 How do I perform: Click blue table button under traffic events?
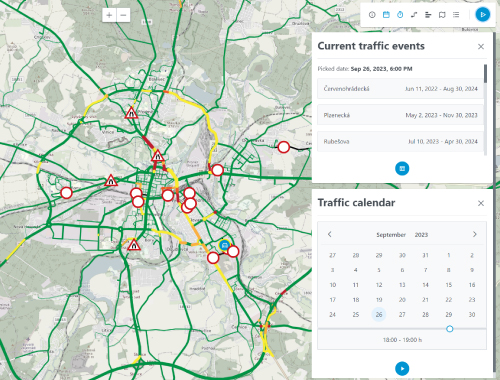(402, 168)
